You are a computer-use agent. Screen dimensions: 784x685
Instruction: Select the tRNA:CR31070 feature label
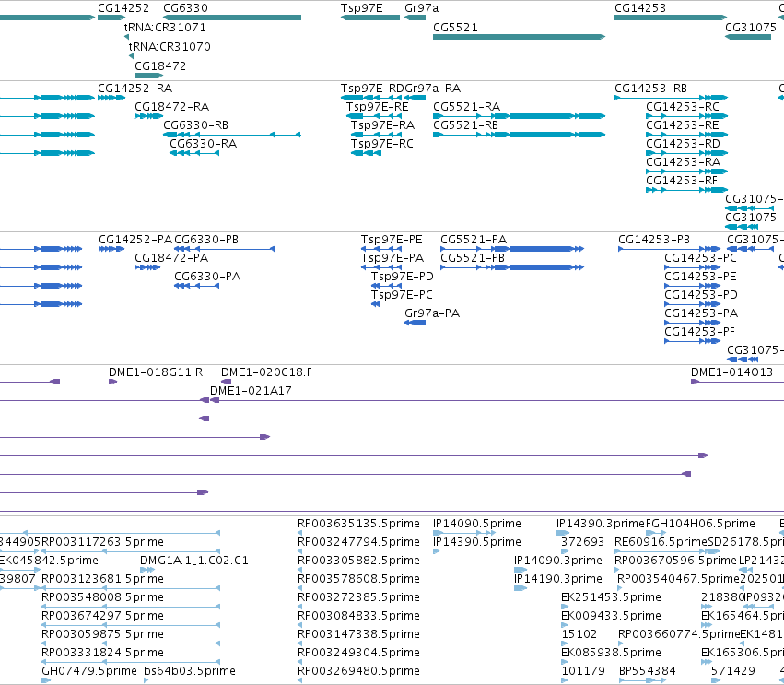(x=170, y=46)
